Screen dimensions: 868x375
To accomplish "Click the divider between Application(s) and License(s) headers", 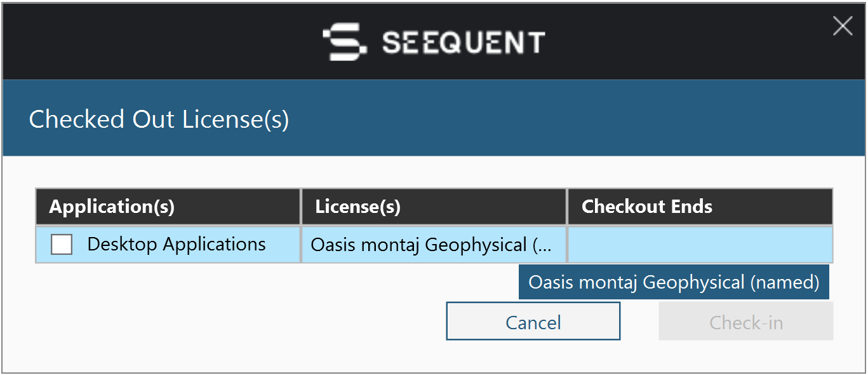I will click(x=300, y=207).
